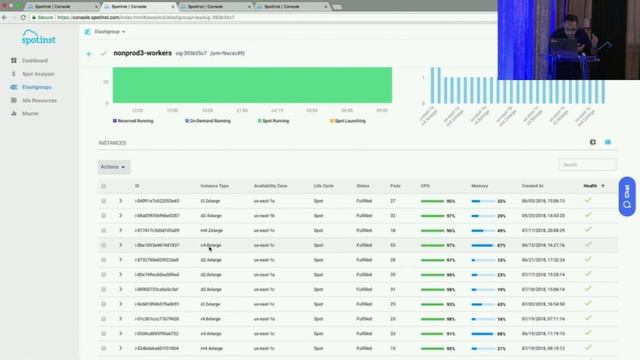The height and width of the screenshot is (360, 640).
Task: Toggle Reserved Running legend swatch
Action: click(x=115, y=121)
